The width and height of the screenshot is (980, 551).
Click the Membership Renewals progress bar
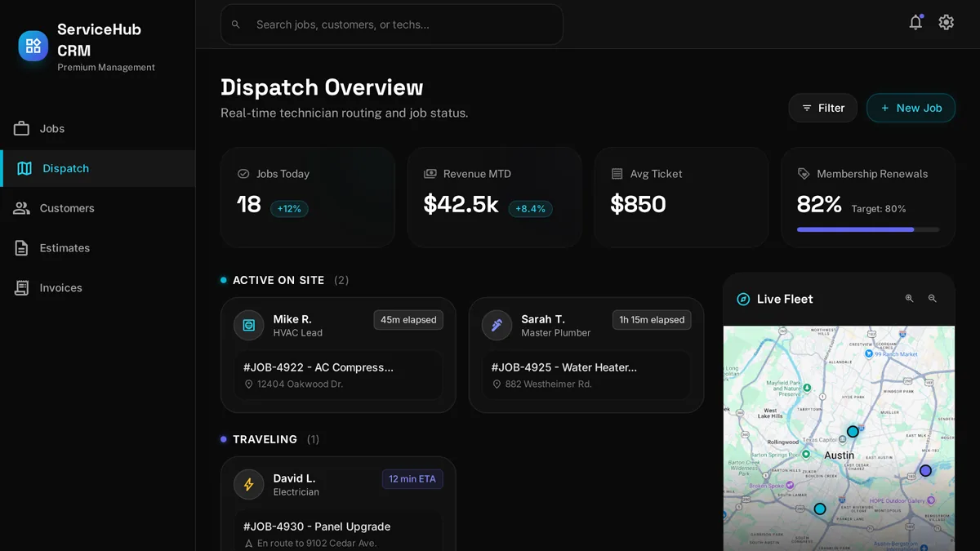click(x=868, y=229)
